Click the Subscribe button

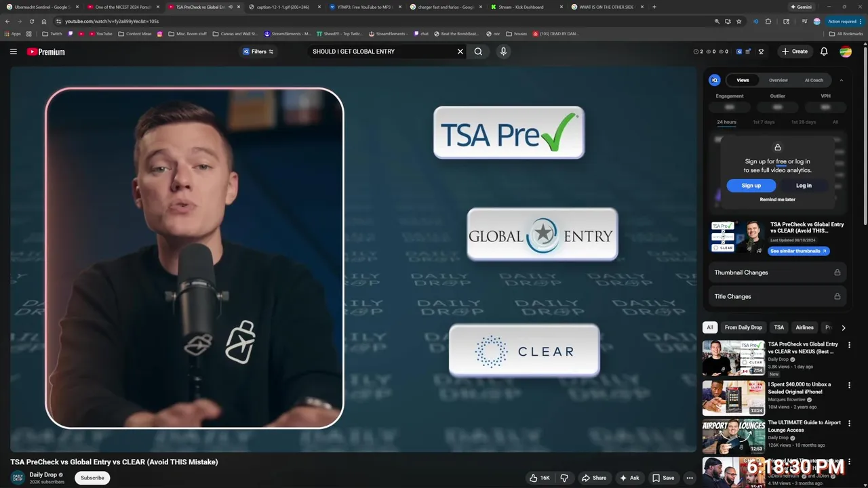pyautogui.click(x=92, y=478)
